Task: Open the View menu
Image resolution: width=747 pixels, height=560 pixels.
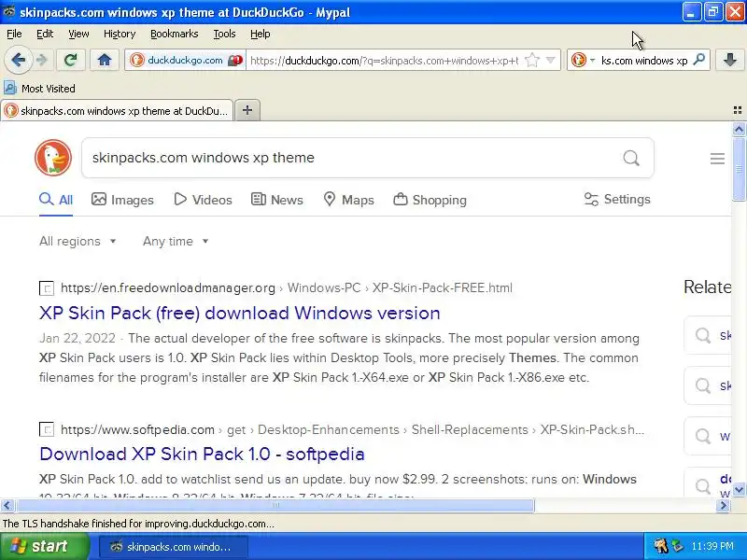Action: pos(78,34)
